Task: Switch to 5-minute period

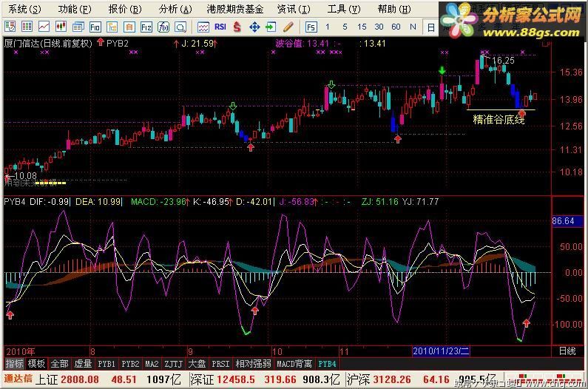Action: point(345,27)
